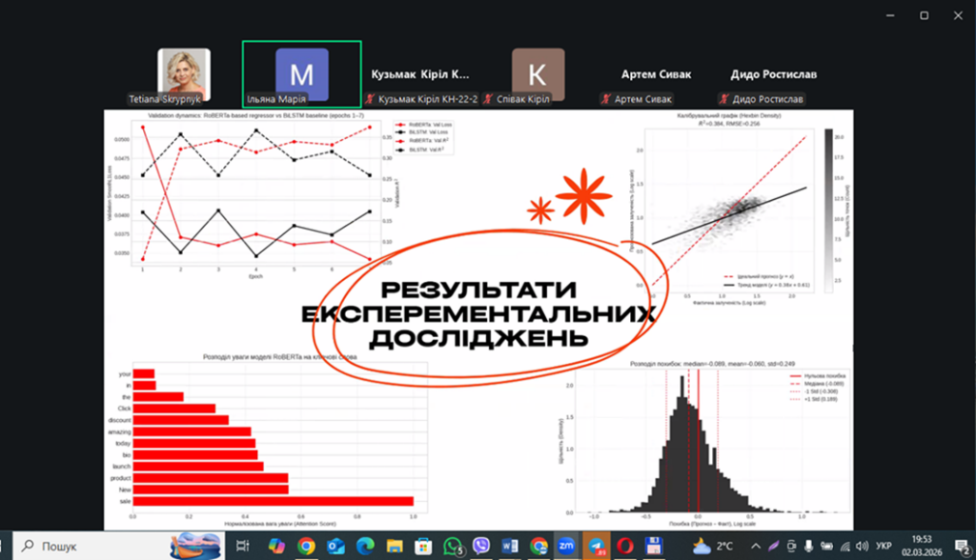Open Outlook from the taskbar

[335, 546]
